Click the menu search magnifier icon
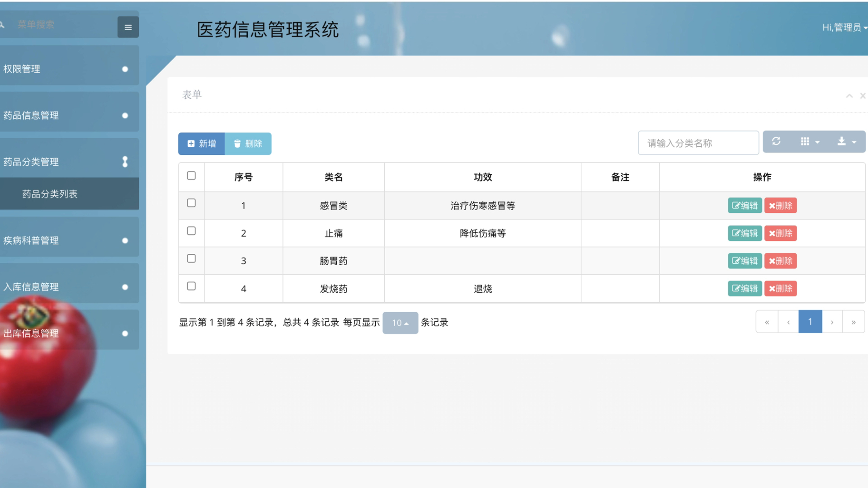Screen dimensions: 868x488 point(2,24)
